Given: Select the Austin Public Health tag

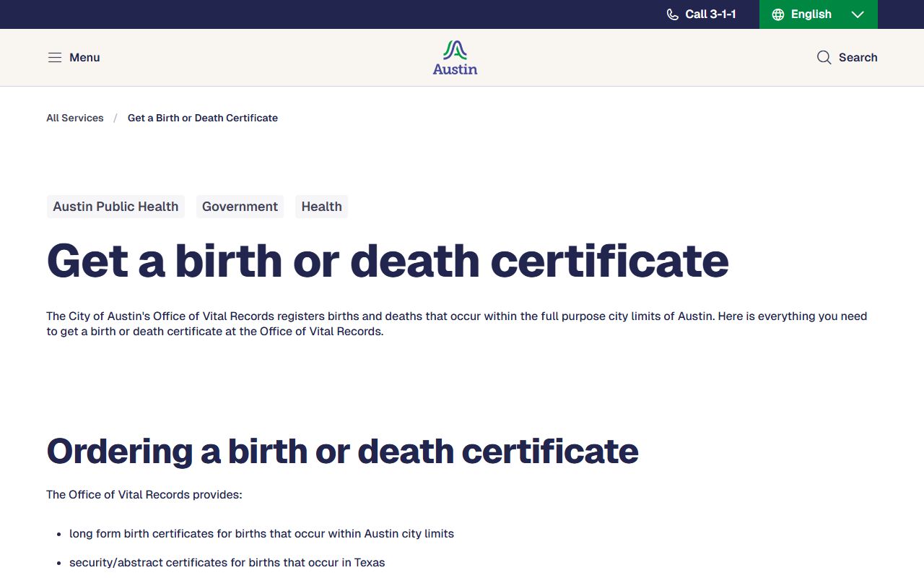Looking at the screenshot, I should coord(115,207).
